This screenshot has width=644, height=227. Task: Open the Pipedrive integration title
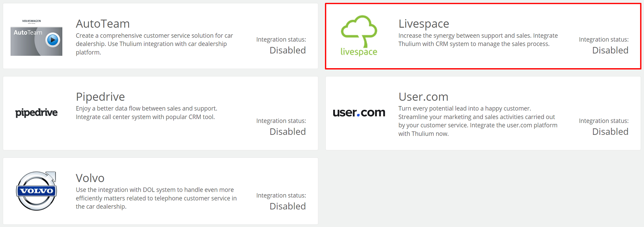(100, 97)
